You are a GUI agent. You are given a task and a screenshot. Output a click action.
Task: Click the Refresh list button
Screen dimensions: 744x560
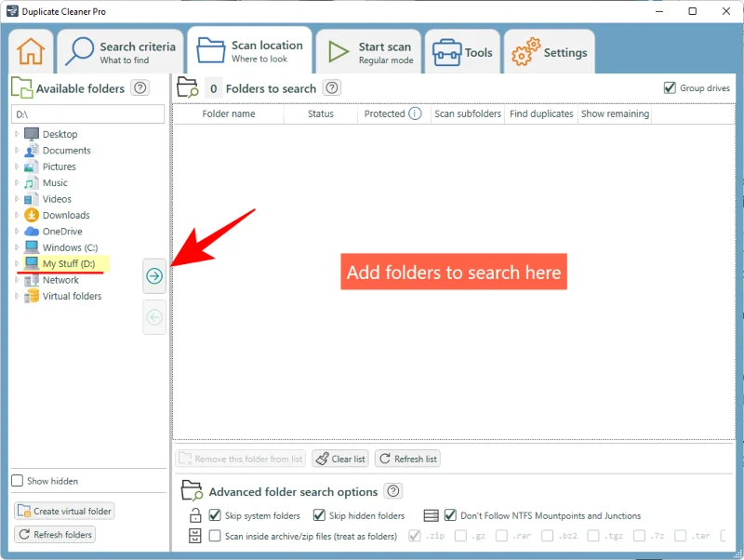coord(407,459)
